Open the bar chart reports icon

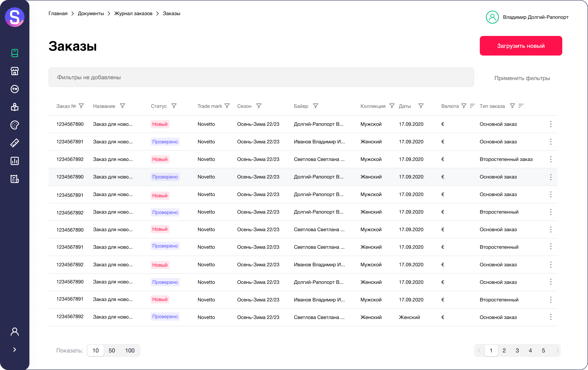pos(15,161)
